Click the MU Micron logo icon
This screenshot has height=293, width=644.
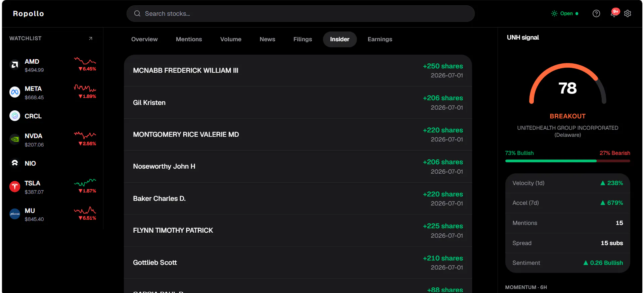pos(15,214)
